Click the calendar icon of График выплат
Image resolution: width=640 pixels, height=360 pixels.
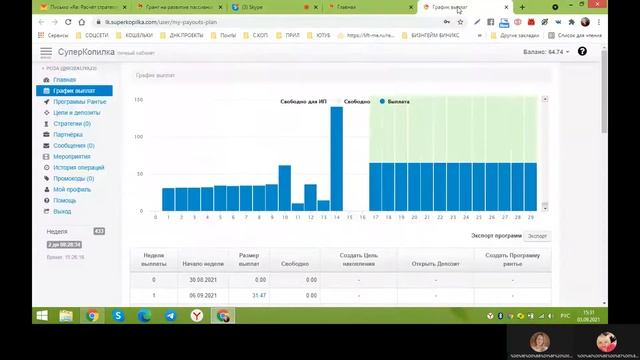pyautogui.click(x=47, y=91)
